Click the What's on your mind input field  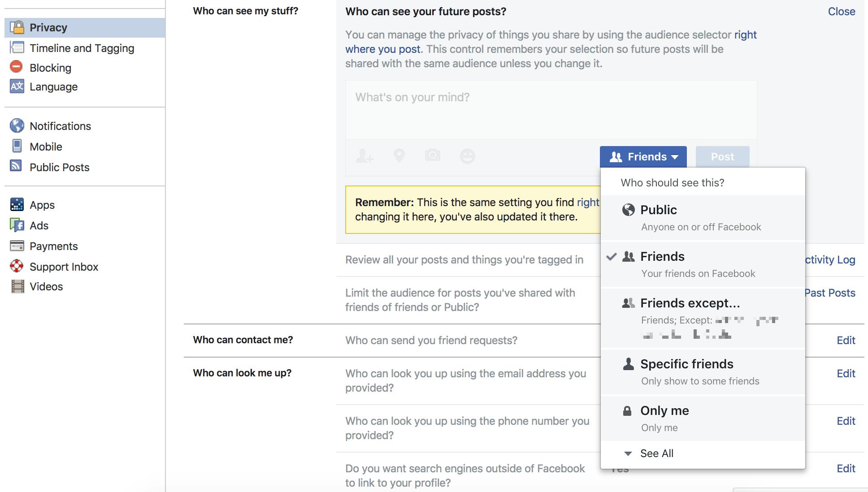pos(548,97)
